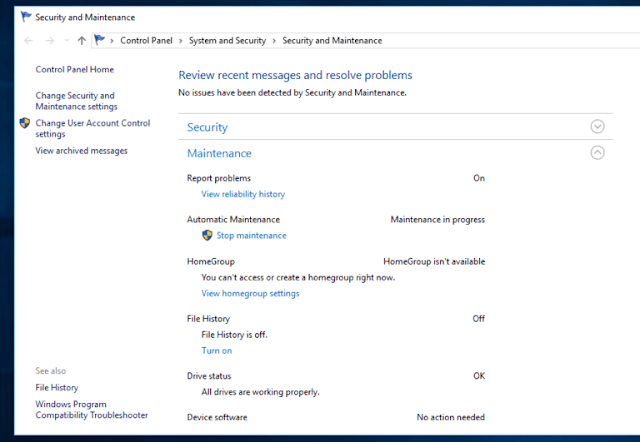Click the UAC shield icon in sidebar
The height and width of the screenshot is (442, 640).
[x=25, y=123]
